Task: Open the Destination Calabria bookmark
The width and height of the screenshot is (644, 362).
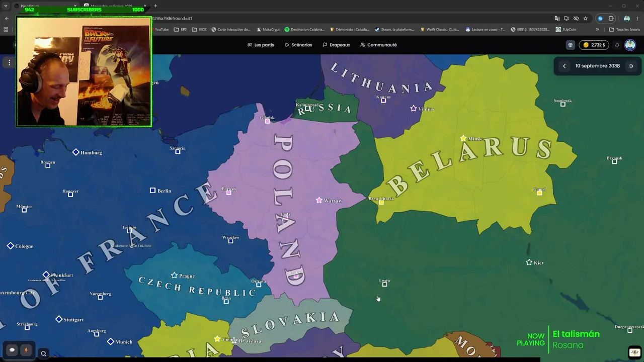Action: 304,30
